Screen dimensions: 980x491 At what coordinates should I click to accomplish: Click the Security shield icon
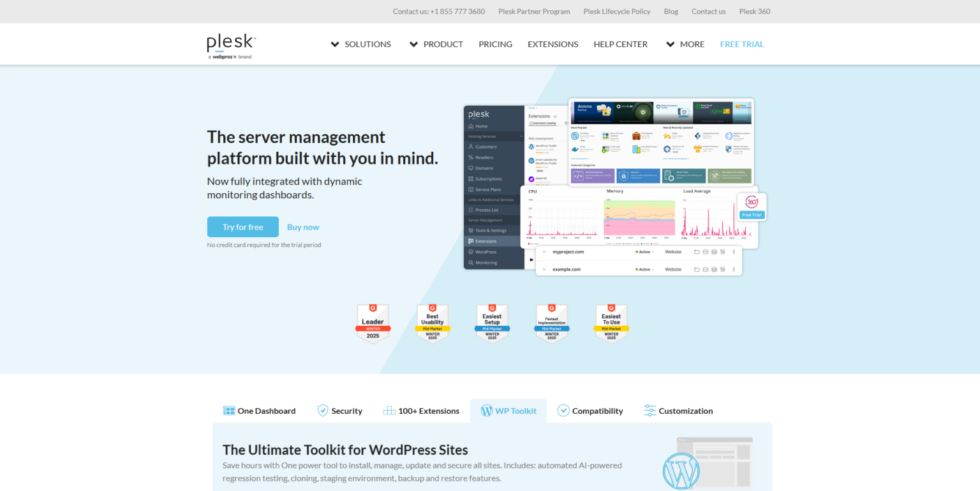coord(322,410)
